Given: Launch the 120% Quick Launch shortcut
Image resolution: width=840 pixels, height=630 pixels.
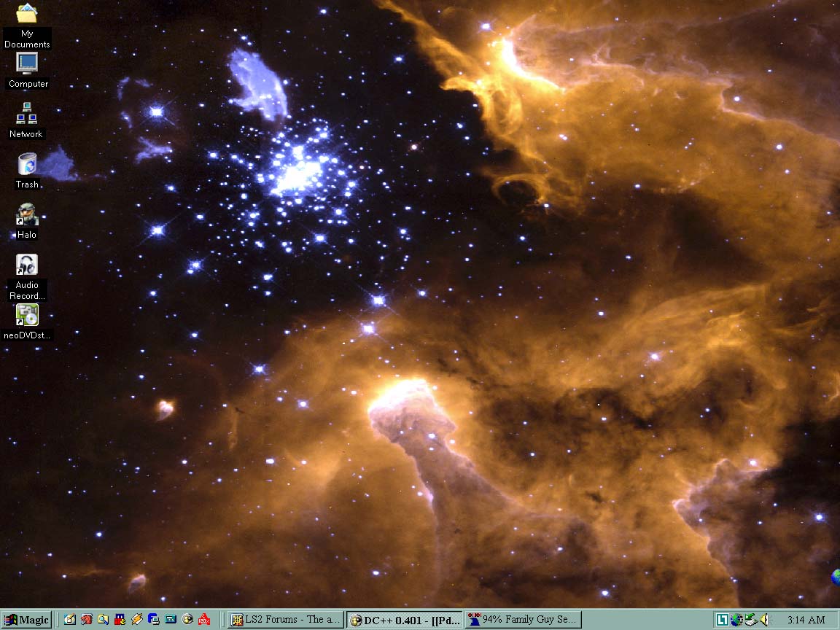Looking at the screenshot, I should click(x=204, y=620).
